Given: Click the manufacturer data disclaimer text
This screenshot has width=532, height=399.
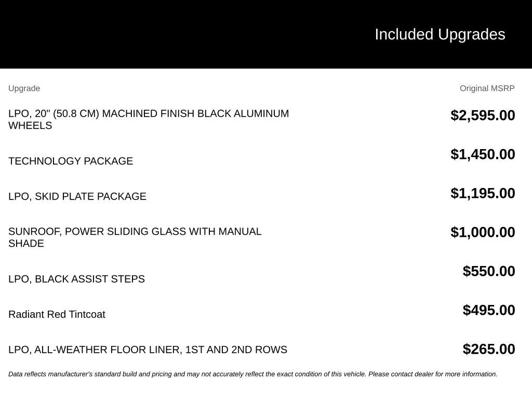Looking at the screenshot, I should [253, 374].
